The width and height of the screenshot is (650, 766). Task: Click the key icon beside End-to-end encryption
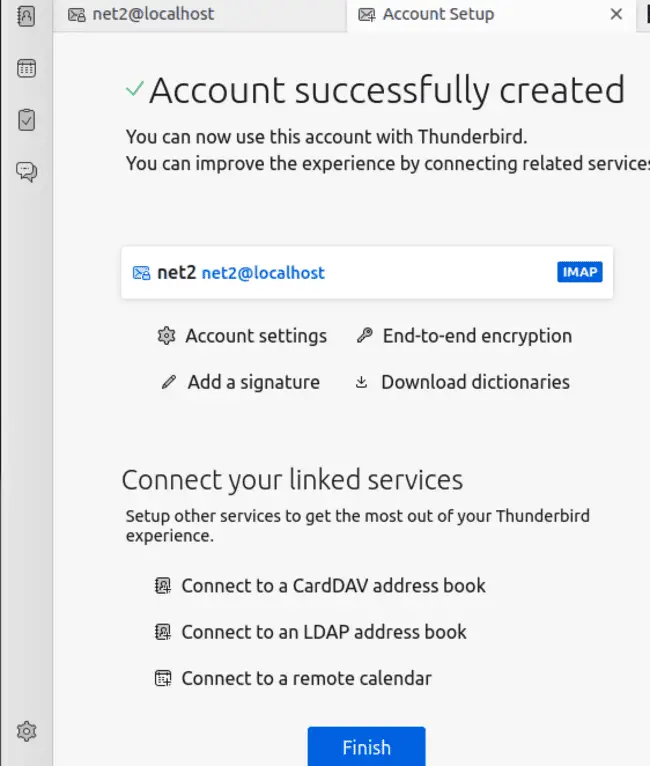pyautogui.click(x=365, y=336)
